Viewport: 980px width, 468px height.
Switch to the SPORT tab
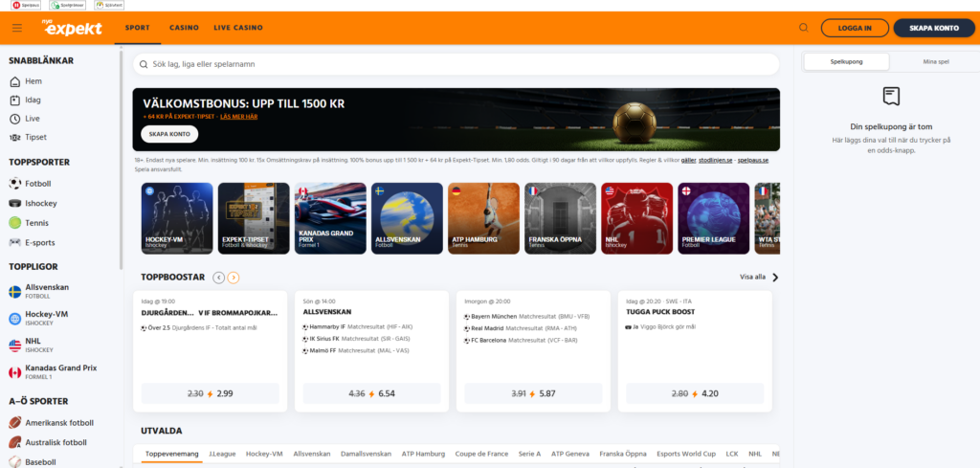[x=138, y=28]
